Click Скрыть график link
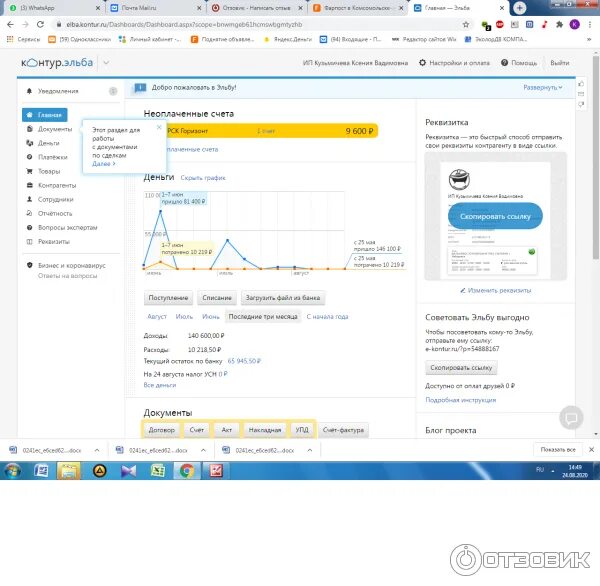Image resolution: width=600 pixels, height=586 pixels. [x=203, y=178]
